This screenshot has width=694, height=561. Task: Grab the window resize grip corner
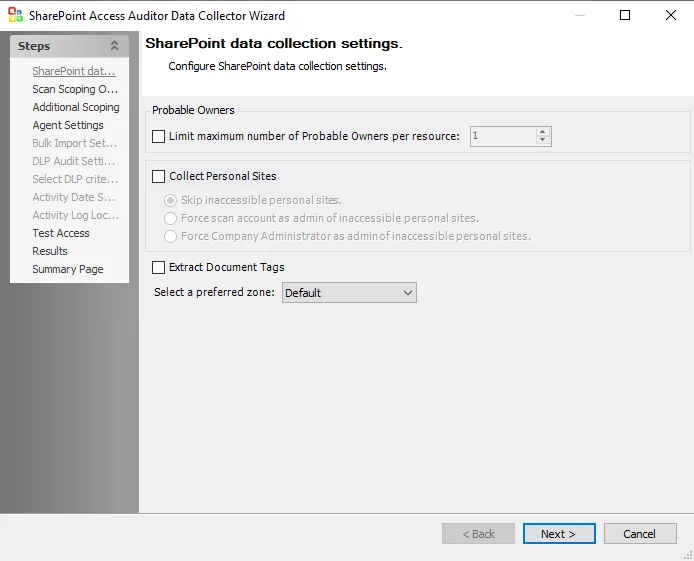[x=689, y=556]
